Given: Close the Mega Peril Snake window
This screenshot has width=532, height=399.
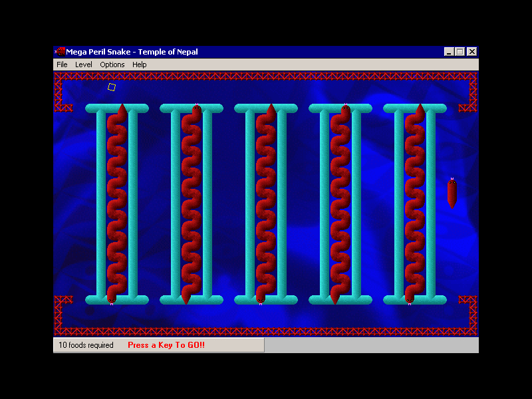Looking at the screenshot, I should (471, 52).
